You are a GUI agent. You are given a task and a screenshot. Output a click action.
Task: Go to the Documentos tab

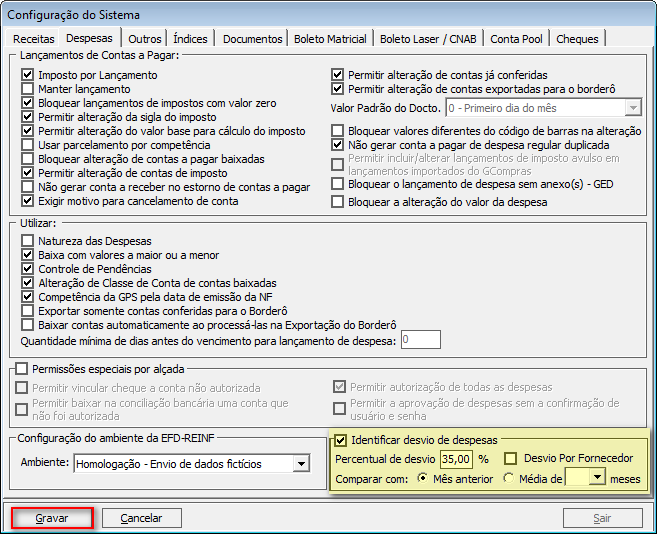pos(252,39)
